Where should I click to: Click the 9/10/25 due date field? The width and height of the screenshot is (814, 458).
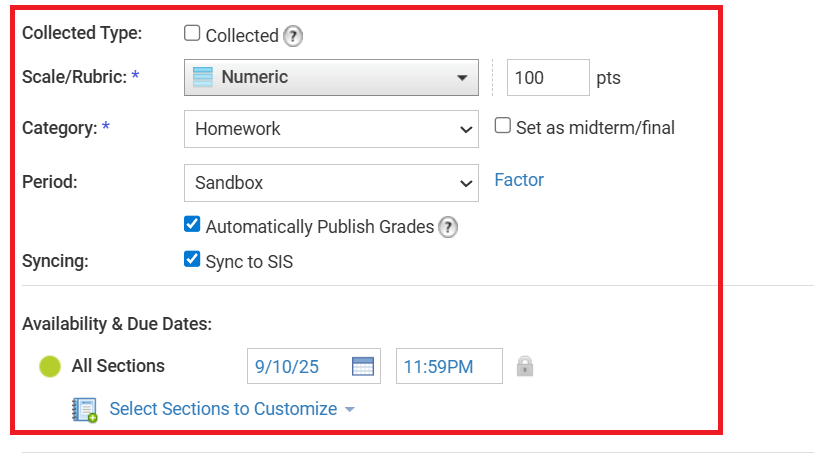pos(296,366)
